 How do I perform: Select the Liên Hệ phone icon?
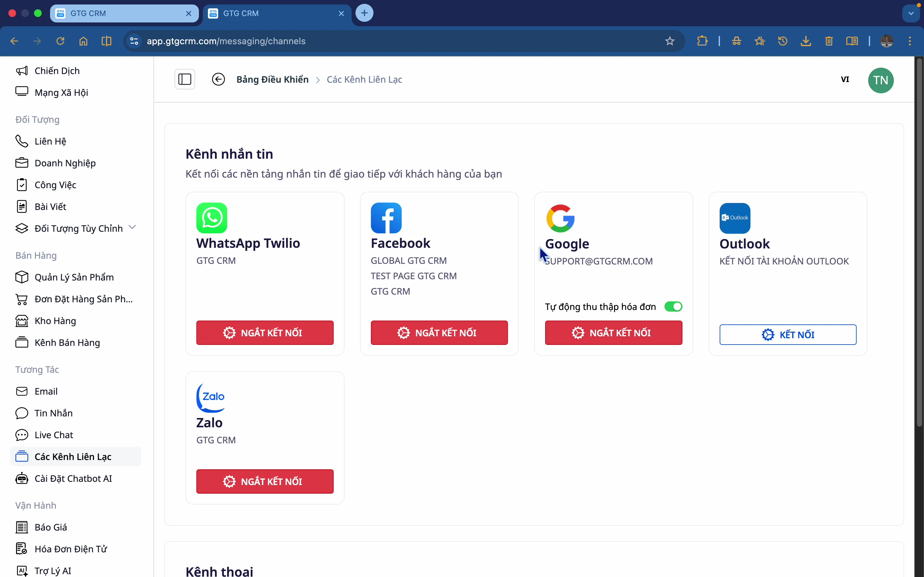[x=22, y=141]
